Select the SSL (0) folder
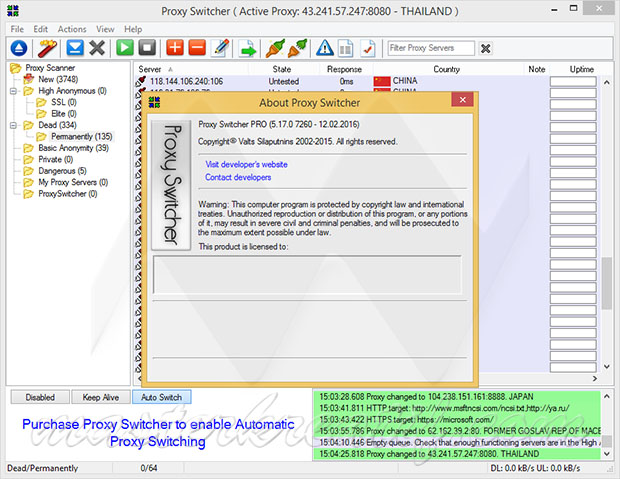The width and height of the screenshot is (620, 479). pyautogui.click(x=64, y=102)
